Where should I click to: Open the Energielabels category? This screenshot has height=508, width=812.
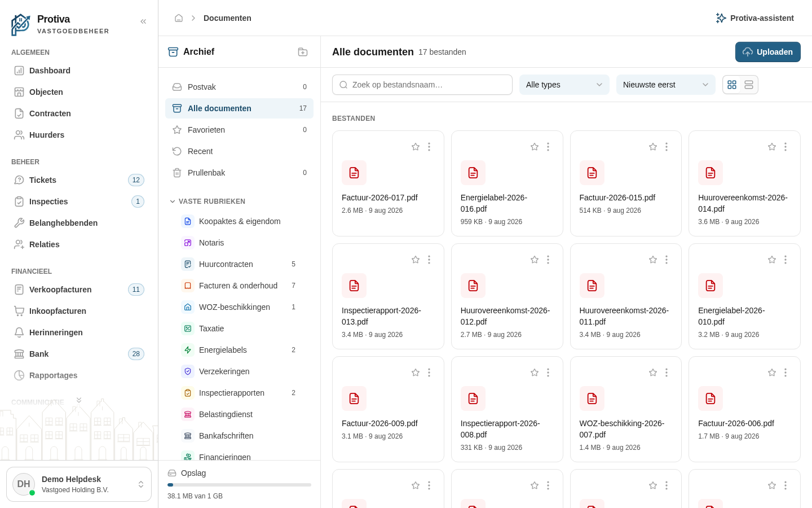pyautogui.click(x=239, y=350)
